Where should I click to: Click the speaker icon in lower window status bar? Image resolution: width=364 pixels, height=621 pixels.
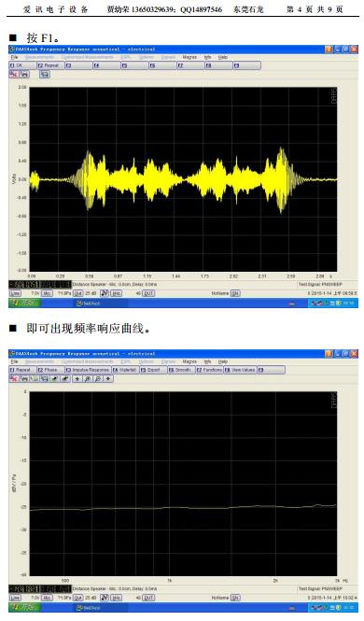[104, 598]
